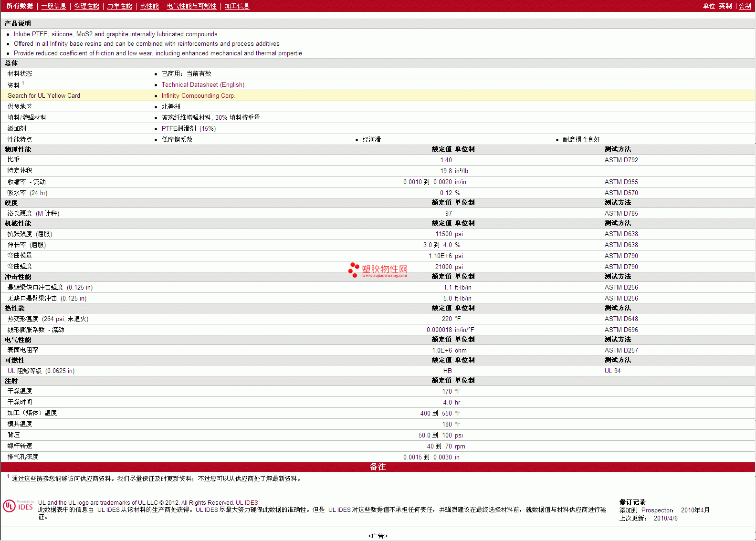
Task: Click Search for UL Yellow Card
Action: [44, 95]
